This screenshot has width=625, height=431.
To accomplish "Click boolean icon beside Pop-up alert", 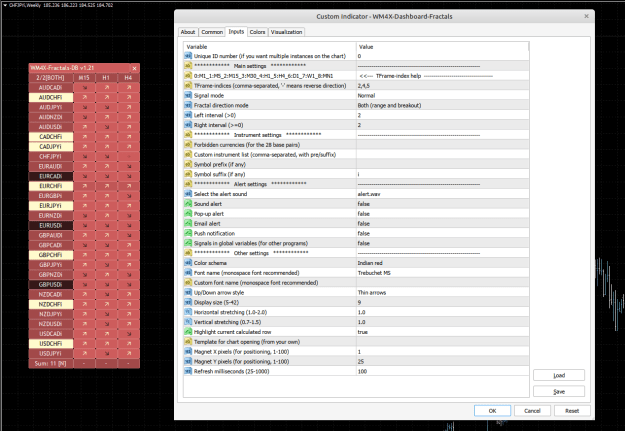I will (188, 213).
